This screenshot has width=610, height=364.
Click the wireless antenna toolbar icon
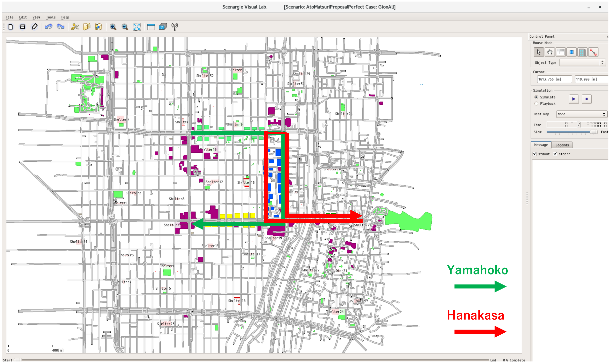pyautogui.click(x=175, y=27)
